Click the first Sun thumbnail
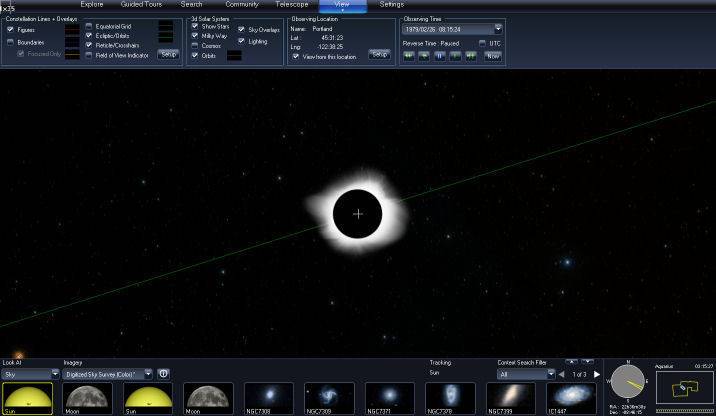The image size is (716, 416). coord(27,397)
